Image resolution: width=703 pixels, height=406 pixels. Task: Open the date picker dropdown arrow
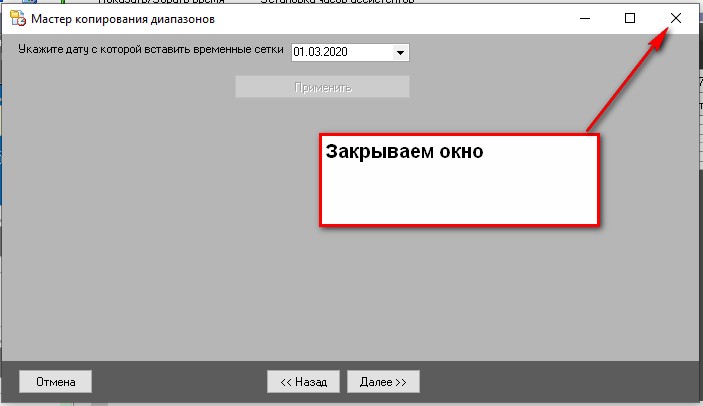pyautogui.click(x=400, y=53)
